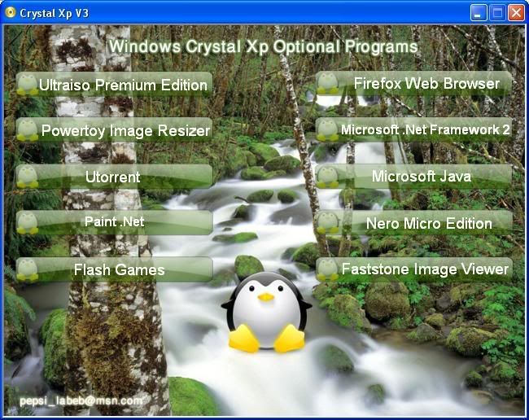Viewport: 529px width, 420px height.
Task: Open Powertoy Image Resizer option
Action: coord(115,130)
